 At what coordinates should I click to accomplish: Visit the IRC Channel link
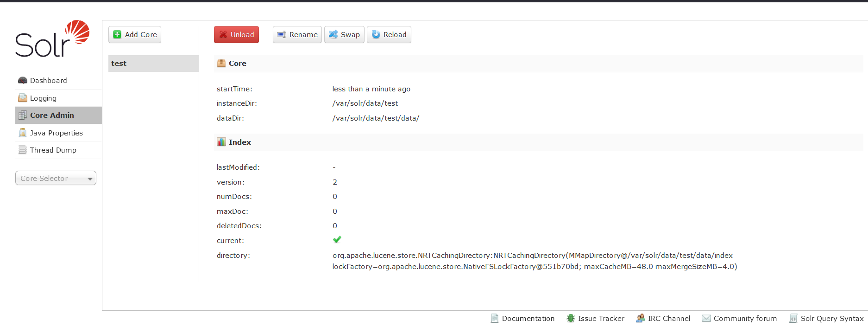[x=663, y=319]
